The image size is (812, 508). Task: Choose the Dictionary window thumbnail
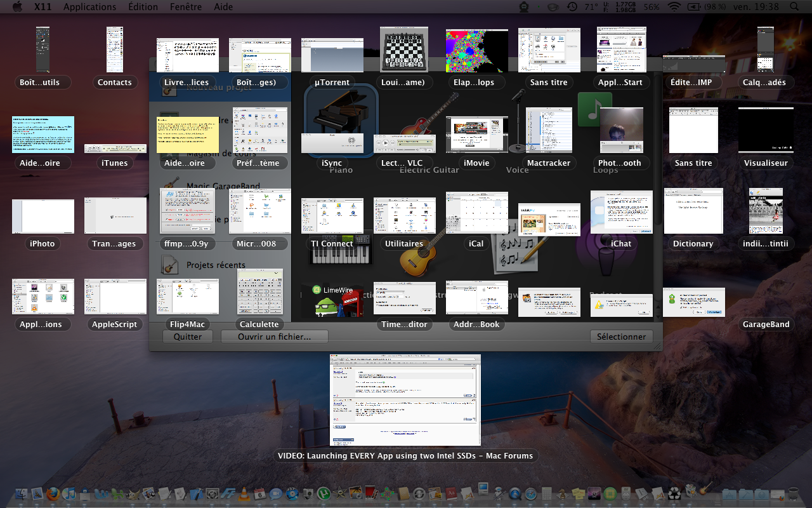(693, 211)
